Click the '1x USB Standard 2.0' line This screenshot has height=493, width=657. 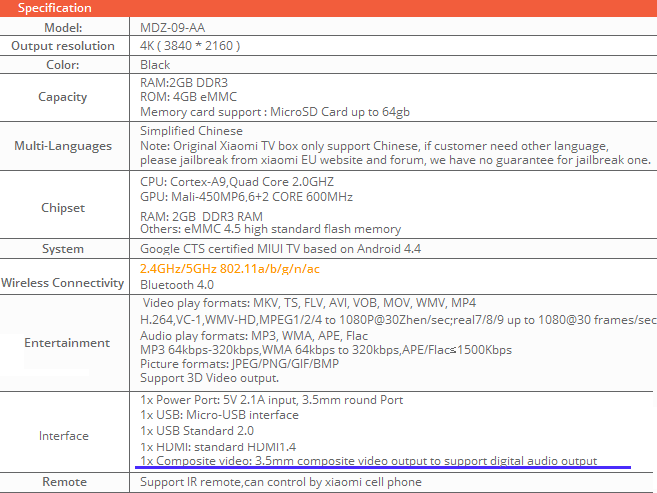197,431
